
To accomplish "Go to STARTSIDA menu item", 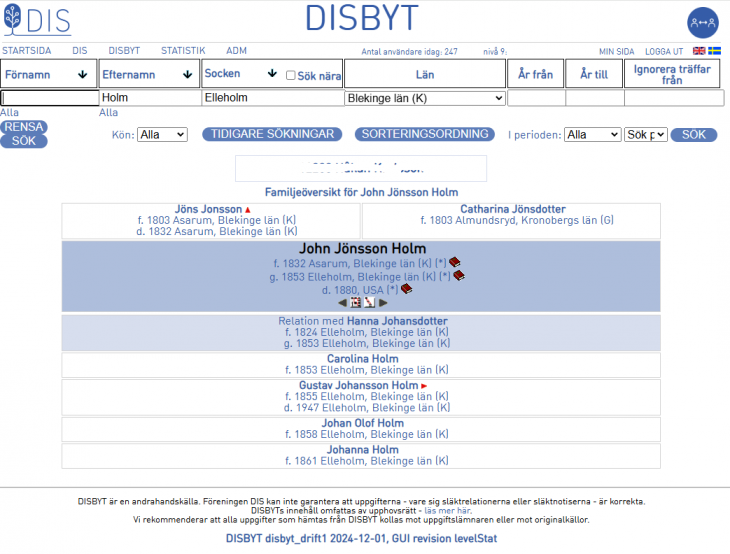I will pos(27,51).
